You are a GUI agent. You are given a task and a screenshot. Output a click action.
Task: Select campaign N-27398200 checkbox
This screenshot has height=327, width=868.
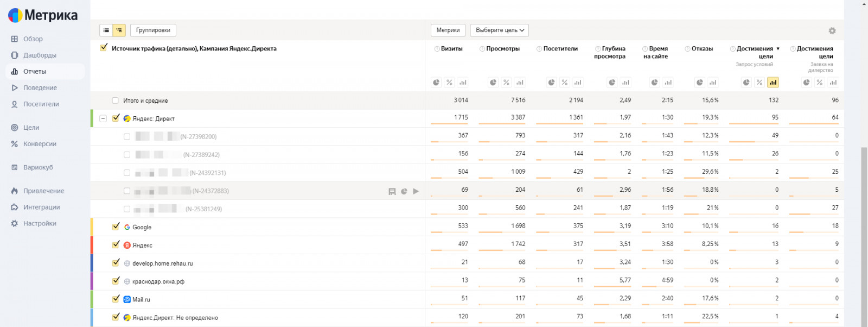click(127, 137)
